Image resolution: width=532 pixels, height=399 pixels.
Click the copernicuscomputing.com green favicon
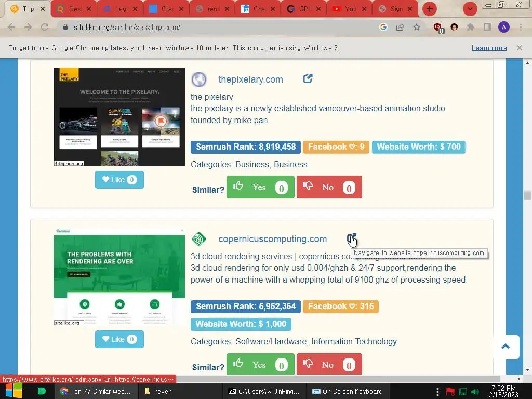coord(199,239)
